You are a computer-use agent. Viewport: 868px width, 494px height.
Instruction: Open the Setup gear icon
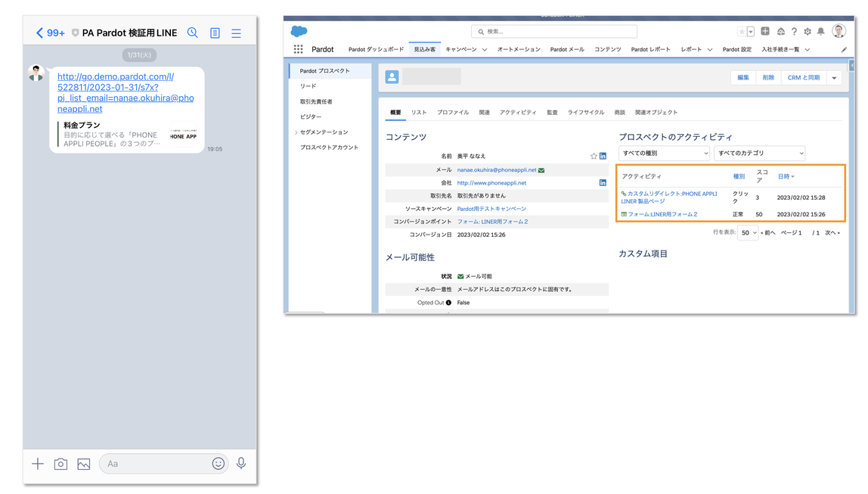(808, 32)
